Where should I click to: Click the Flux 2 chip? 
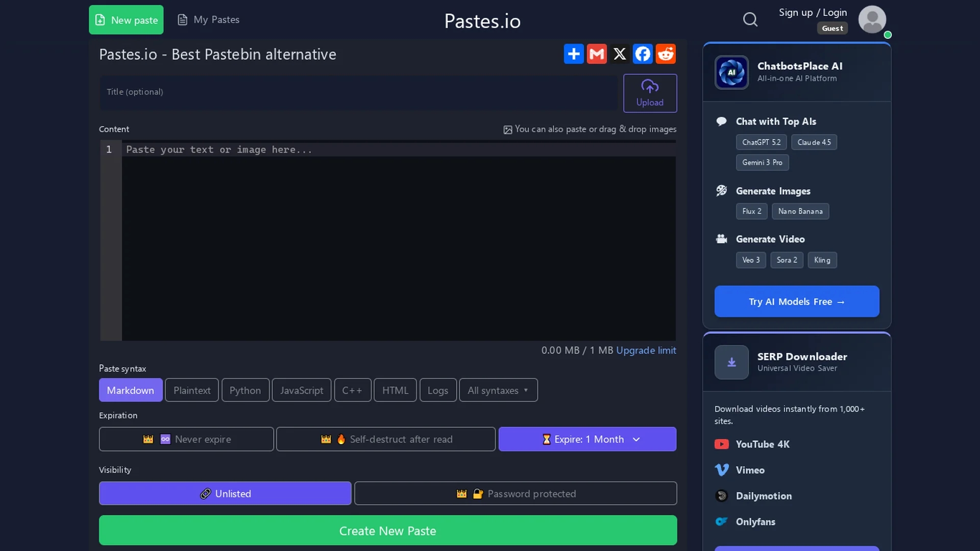(751, 211)
